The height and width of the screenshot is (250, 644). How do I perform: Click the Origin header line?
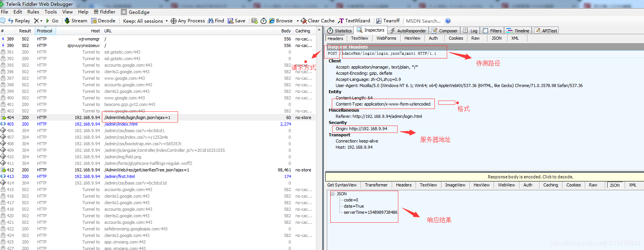361,129
